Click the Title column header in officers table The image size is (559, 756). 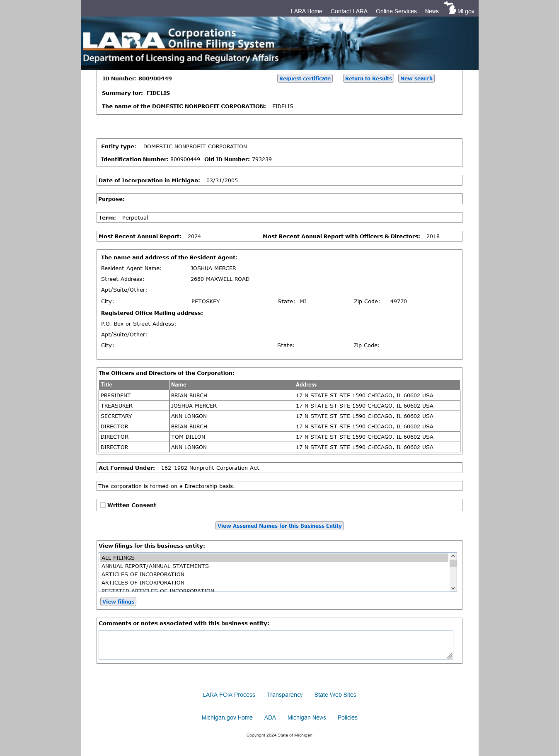point(134,385)
